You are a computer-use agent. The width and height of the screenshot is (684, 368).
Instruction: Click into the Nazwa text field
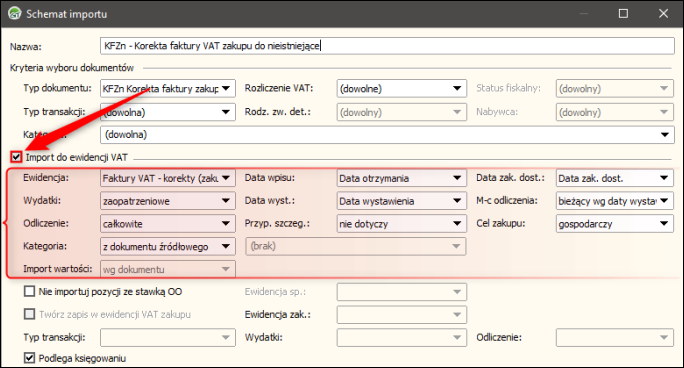tap(387, 46)
